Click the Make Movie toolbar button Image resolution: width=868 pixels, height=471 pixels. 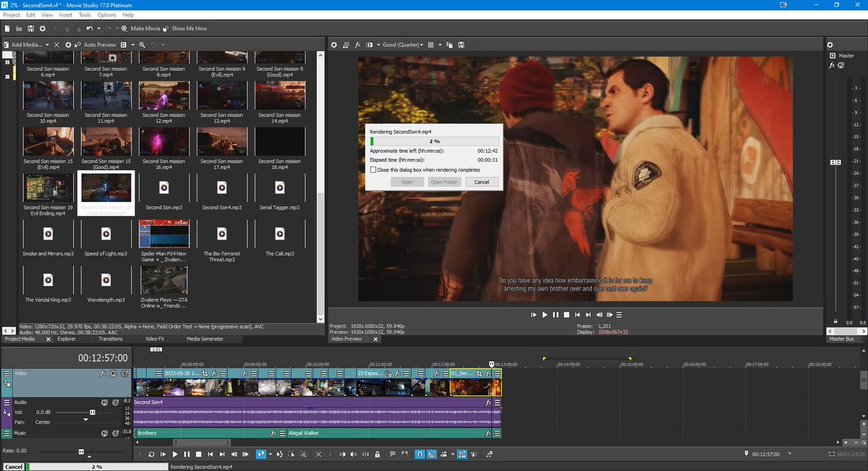point(141,28)
